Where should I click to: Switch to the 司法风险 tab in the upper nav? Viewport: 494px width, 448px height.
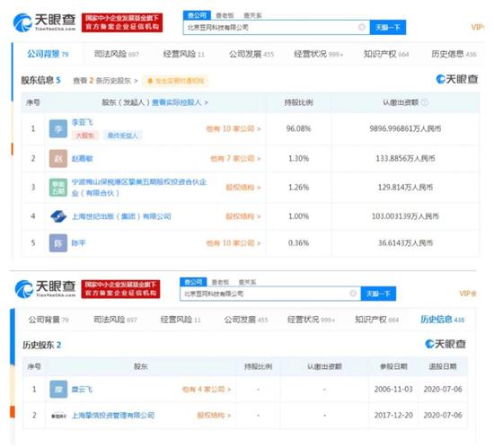tap(116, 54)
